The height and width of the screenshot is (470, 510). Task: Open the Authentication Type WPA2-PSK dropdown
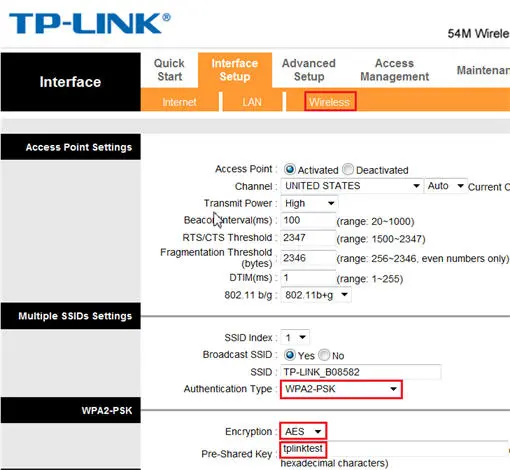[341, 389]
